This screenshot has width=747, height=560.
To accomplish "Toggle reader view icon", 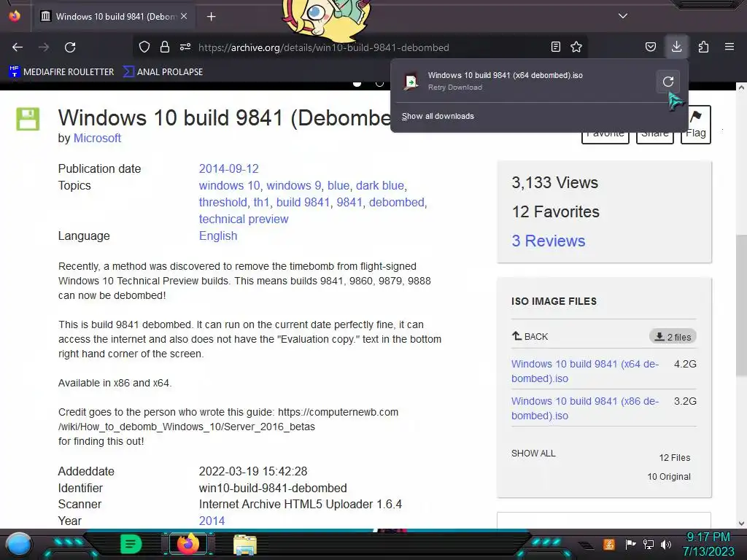I will coord(555,47).
